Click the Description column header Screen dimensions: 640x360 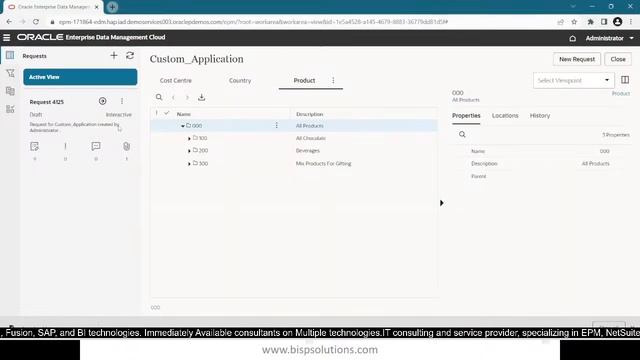point(309,114)
